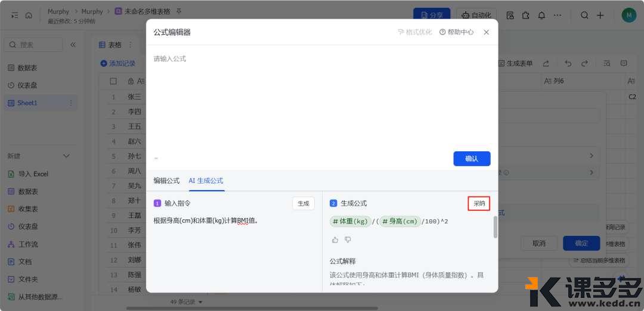The height and width of the screenshot is (311, 644).
Task: Give thumbs up to generated formula
Action: tap(335, 240)
